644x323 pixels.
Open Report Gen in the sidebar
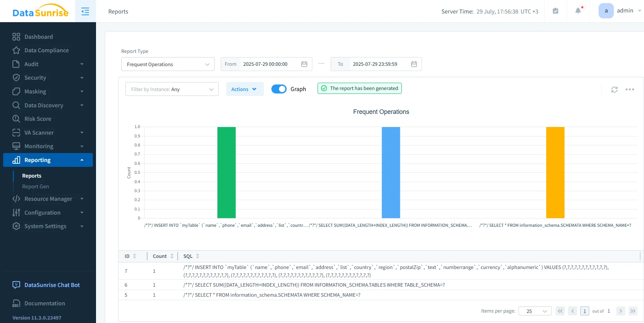click(x=35, y=187)
